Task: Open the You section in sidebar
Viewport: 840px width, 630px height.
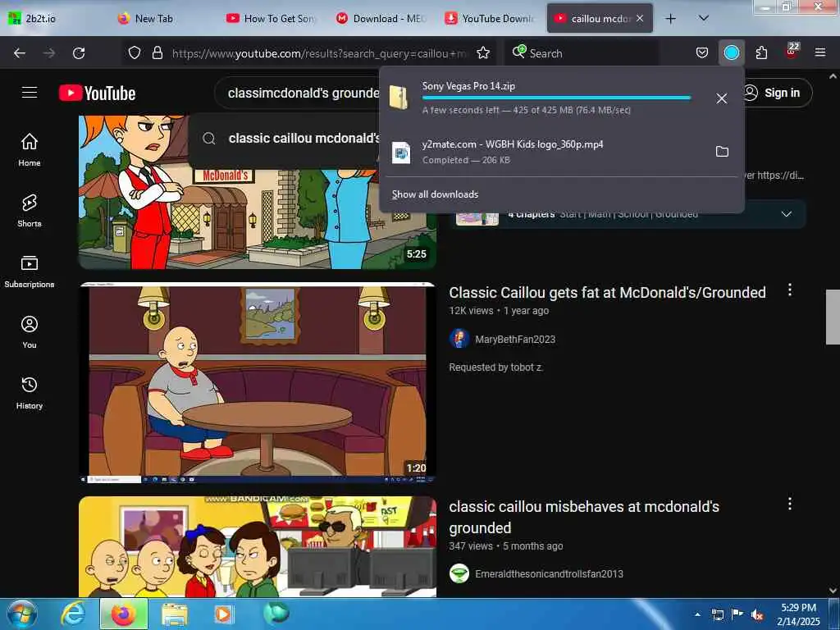Action: pos(30,332)
